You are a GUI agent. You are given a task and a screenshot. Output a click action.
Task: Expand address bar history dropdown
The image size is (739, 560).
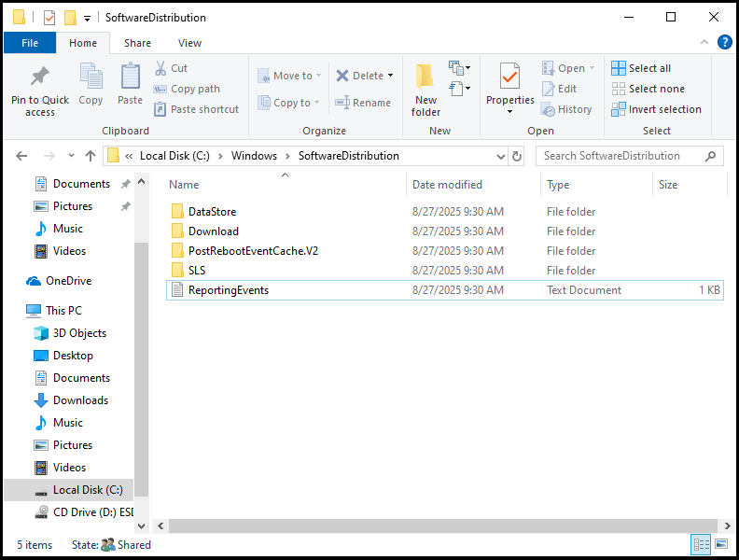(501, 156)
